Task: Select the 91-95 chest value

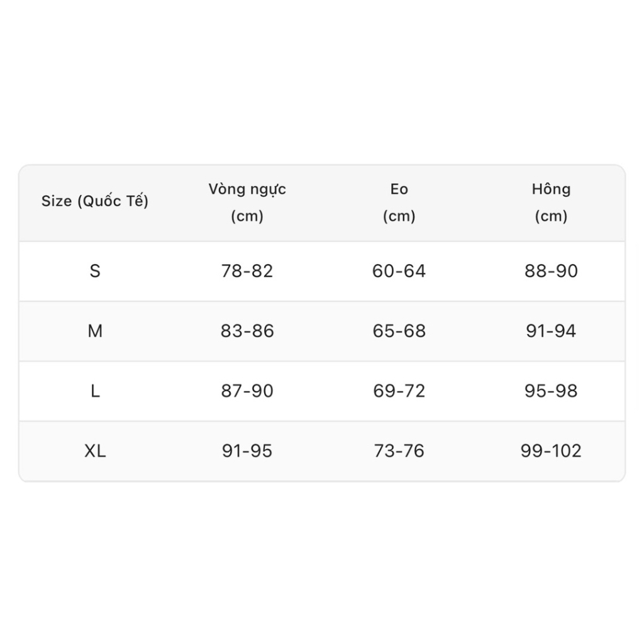Action: coord(247,451)
